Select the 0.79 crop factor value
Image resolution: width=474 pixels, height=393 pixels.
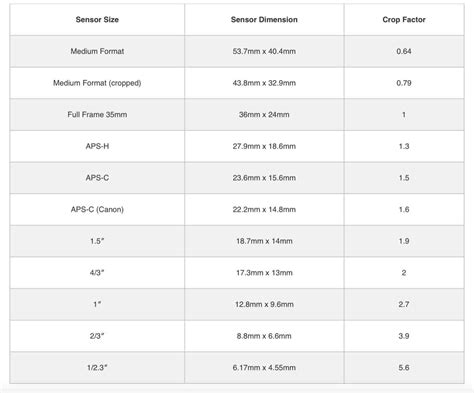(x=404, y=83)
